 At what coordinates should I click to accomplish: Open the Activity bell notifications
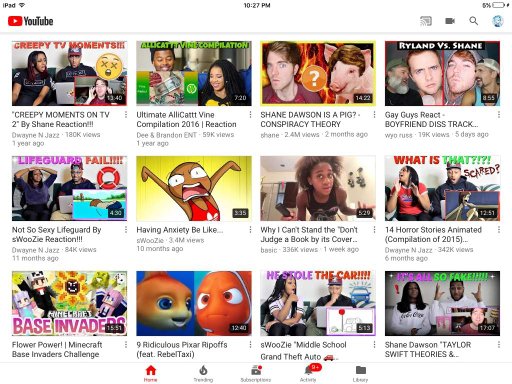pyautogui.click(x=308, y=373)
